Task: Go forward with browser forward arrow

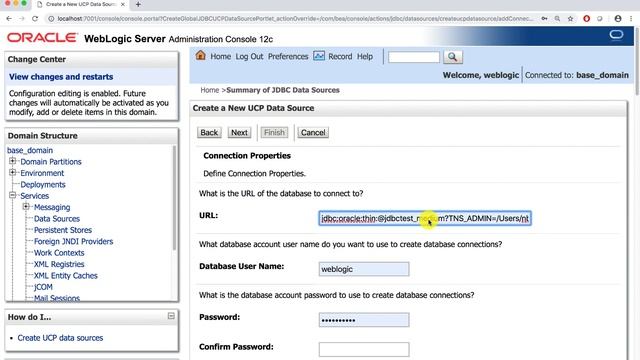Action: 22,18
